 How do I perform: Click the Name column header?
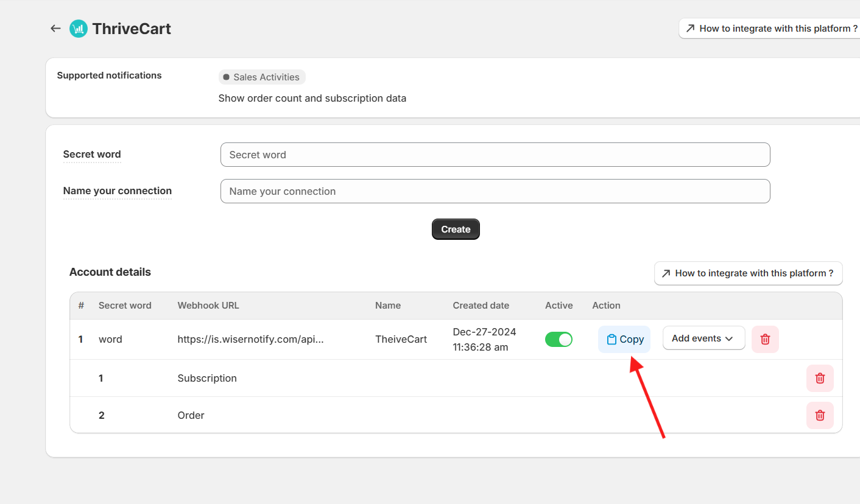(388, 306)
